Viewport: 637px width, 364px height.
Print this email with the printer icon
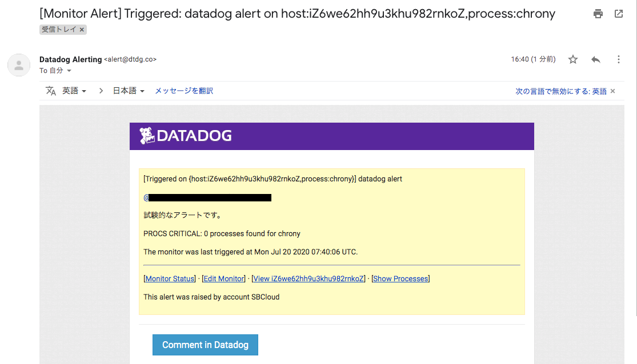[598, 14]
